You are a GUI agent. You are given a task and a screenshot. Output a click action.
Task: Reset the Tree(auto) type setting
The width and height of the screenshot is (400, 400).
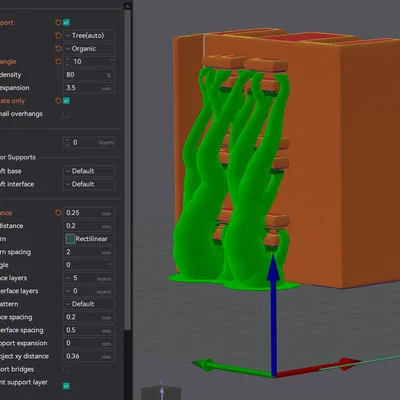(x=58, y=35)
